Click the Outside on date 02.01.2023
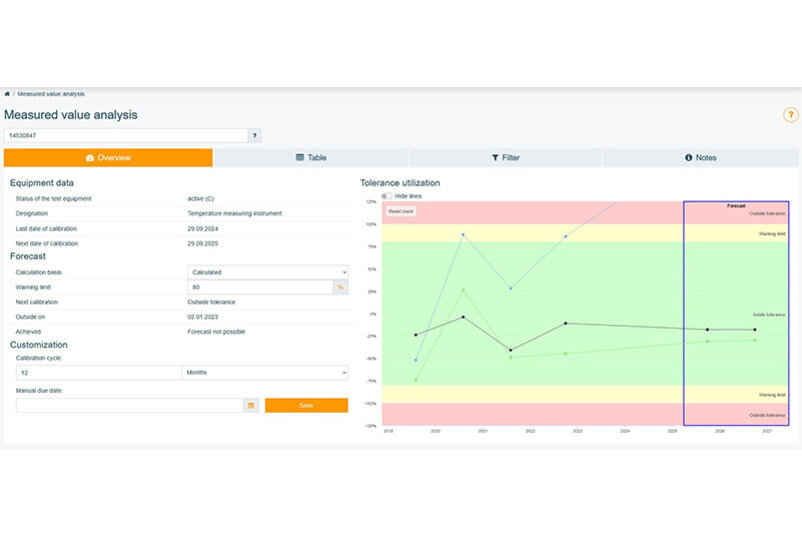 coord(203,317)
